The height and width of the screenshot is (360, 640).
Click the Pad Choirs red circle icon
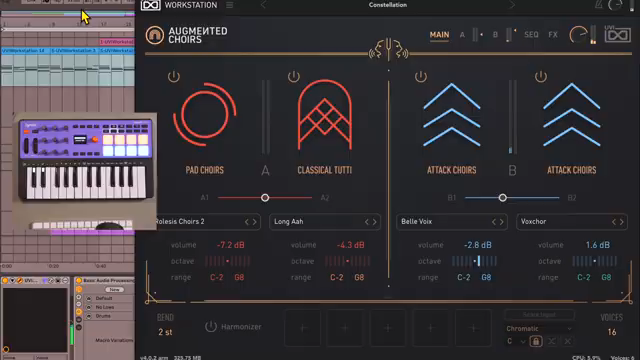pyautogui.click(x=204, y=114)
